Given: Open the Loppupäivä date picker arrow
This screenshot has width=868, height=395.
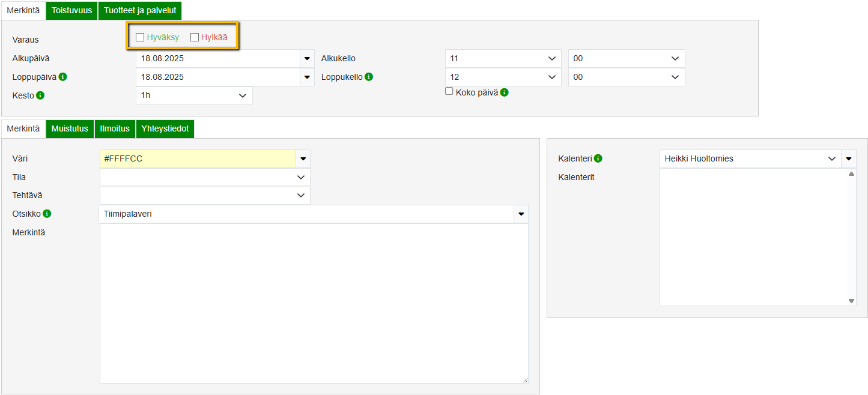Looking at the screenshot, I should coord(307,77).
